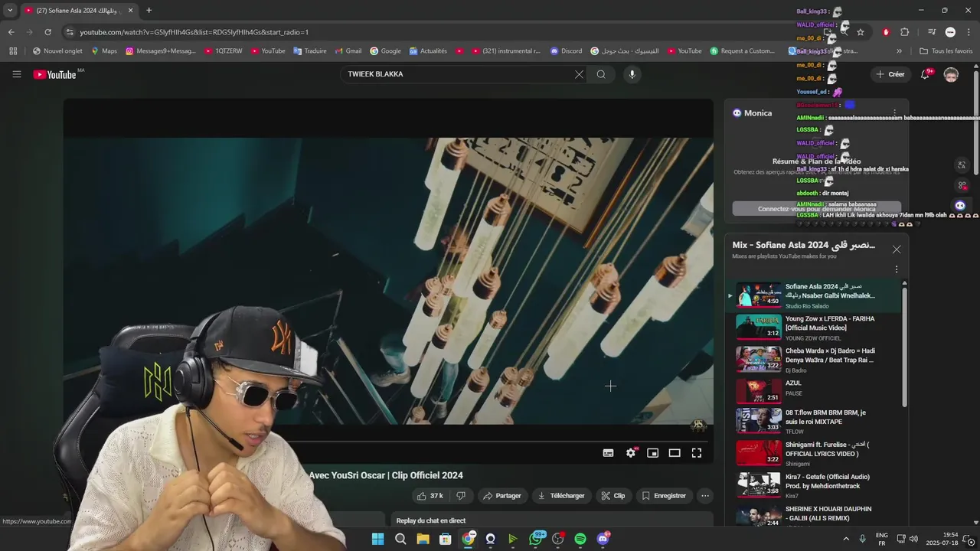Open the Windows Start menu
Screen dimensions: 980x551
coord(377,539)
